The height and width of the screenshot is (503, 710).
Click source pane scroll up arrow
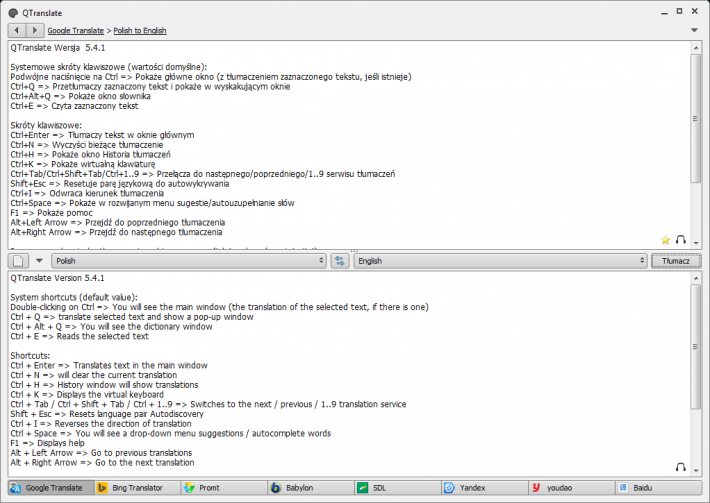pyautogui.click(x=696, y=48)
